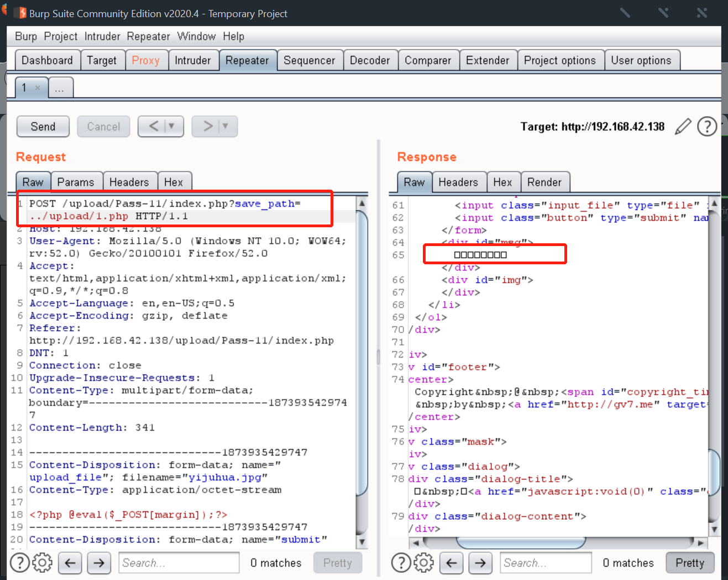The width and height of the screenshot is (728, 580).
Task: Toggle Pretty view in the response pane
Action: (690, 563)
